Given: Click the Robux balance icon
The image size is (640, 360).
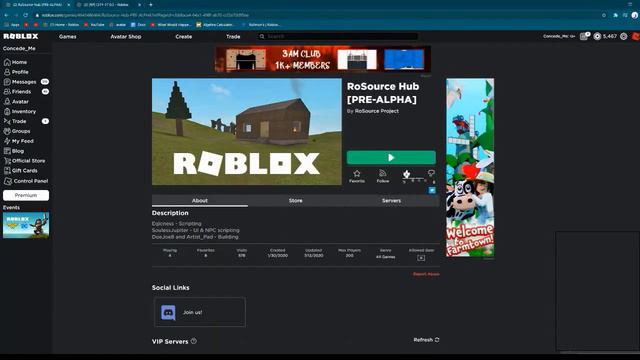Looking at the screenshot, I should coord(597,36).
